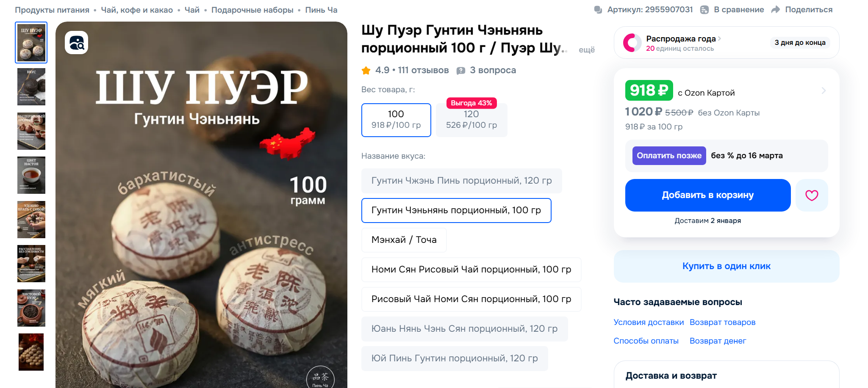Expand full product title with ещё
The image size is (868, 388).
click(x=587, y=50)
